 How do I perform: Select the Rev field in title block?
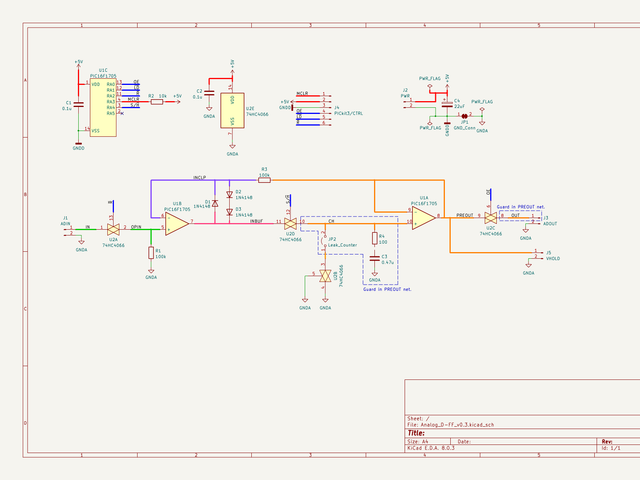pyautogui.click(x=606, y=441)
